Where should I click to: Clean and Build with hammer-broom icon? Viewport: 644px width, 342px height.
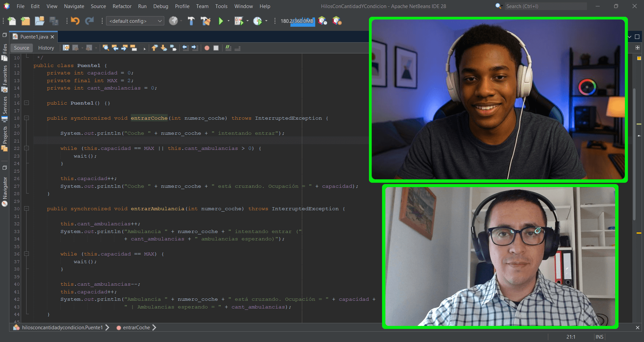click(206, 21)
